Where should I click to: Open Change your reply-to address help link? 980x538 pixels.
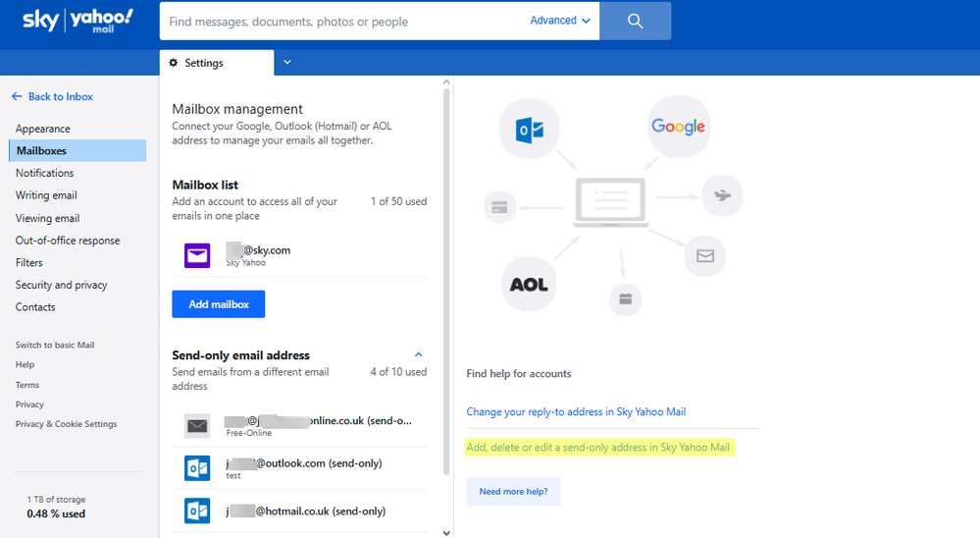(576, 411)
